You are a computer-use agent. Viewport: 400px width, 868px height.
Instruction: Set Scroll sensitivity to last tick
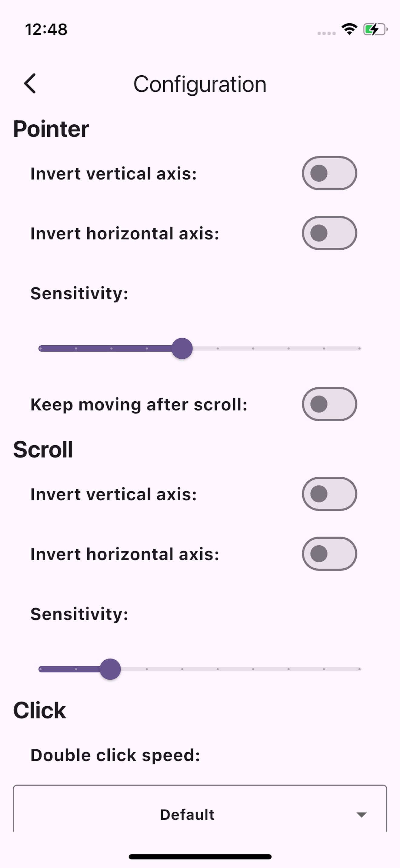359,669
